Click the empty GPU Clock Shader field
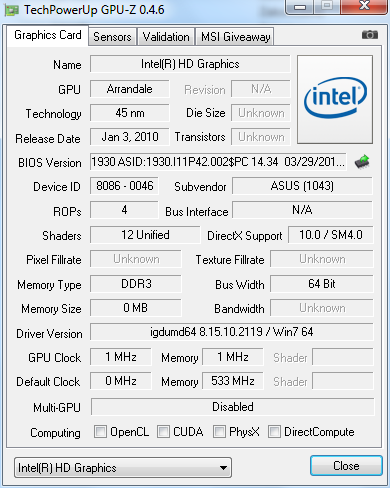Image resolution: width=390 pixels, height=488 pixels. 343,357
